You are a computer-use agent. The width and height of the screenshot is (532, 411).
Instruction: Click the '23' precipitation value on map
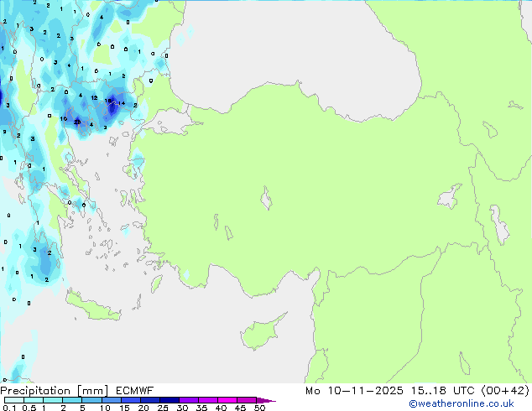77,122
